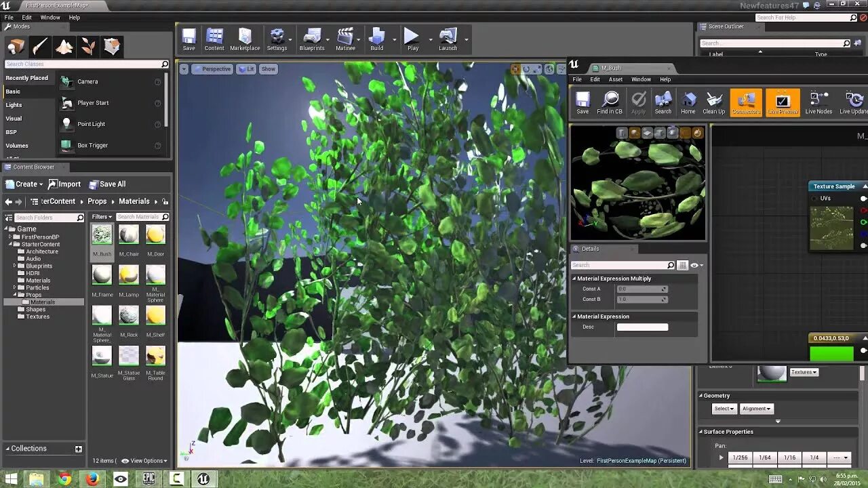Save the M_Bush material
The image size is (868, 488).
583,103
